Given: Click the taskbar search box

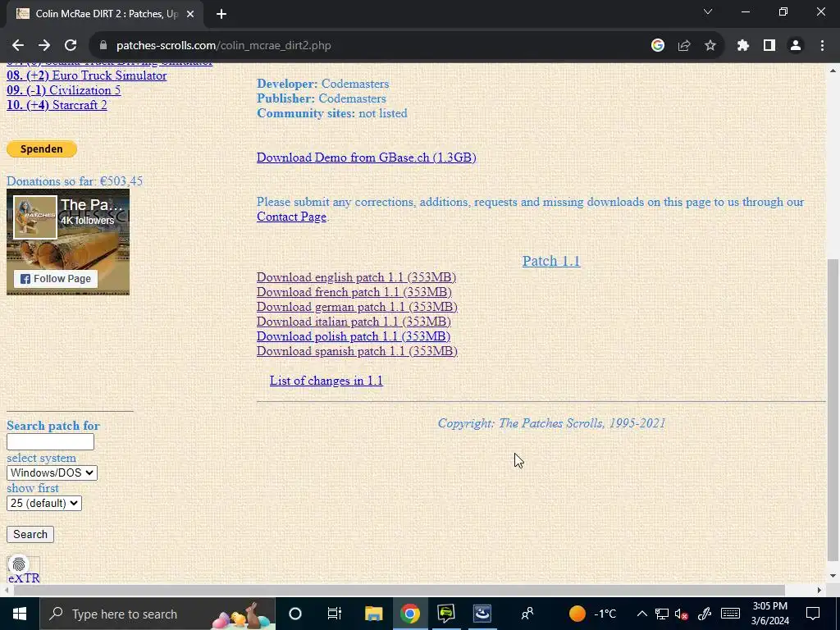Looking at the screenshot, I should pos(157,614).
